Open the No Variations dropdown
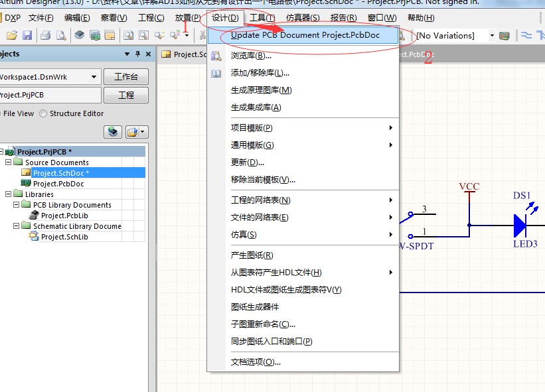The width and height of the screenshot is (545, 392). (x=493, y=35)
